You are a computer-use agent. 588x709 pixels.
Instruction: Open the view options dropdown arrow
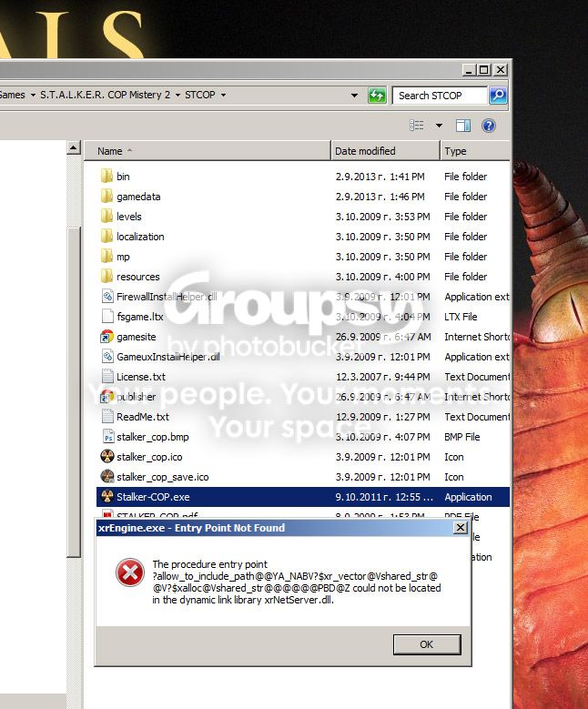tap(439, 126)
